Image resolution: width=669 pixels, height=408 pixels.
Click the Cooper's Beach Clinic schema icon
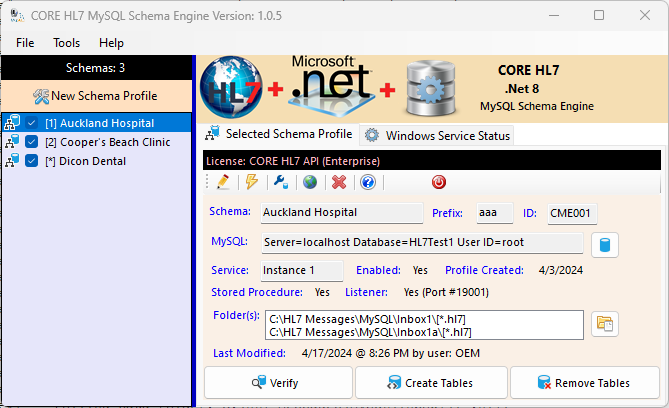click(x=12, y=142)
